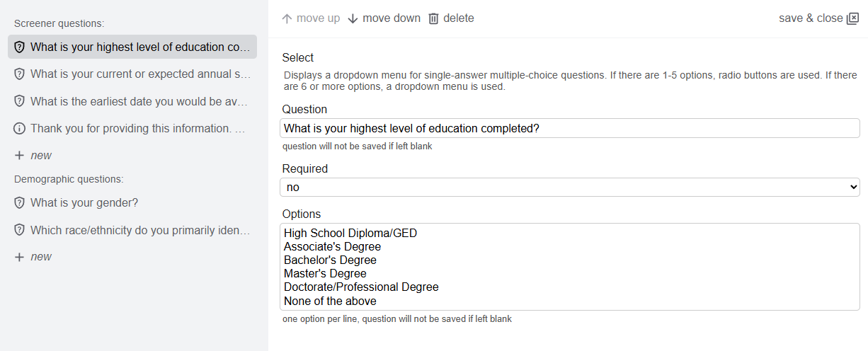Click the shield icon beside the education question
The image size is (868, 351).
click(x=20, y=47)
